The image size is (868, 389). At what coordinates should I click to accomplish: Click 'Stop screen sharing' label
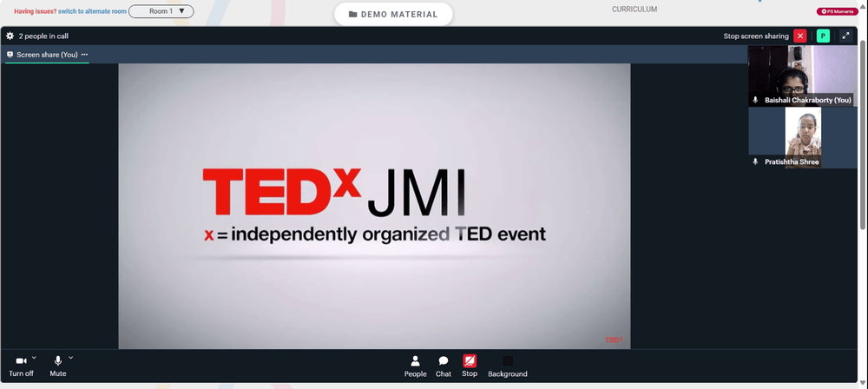tap(756, 36)
